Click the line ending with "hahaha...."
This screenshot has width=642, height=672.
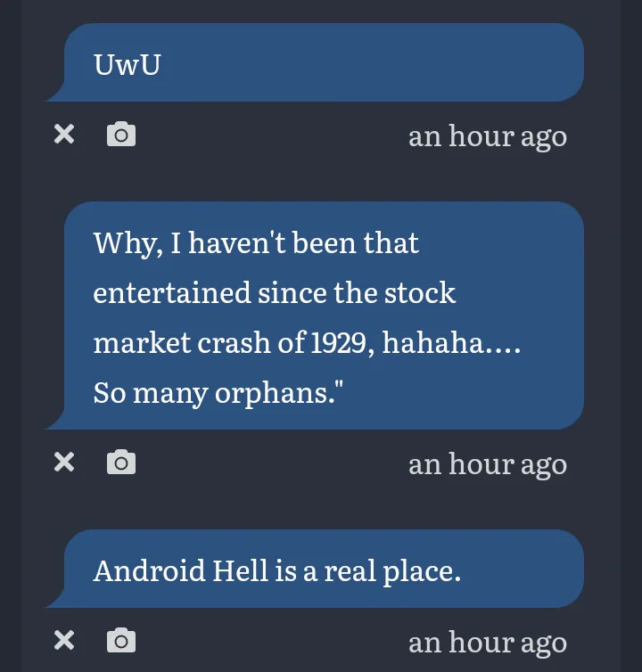[307, 343]
